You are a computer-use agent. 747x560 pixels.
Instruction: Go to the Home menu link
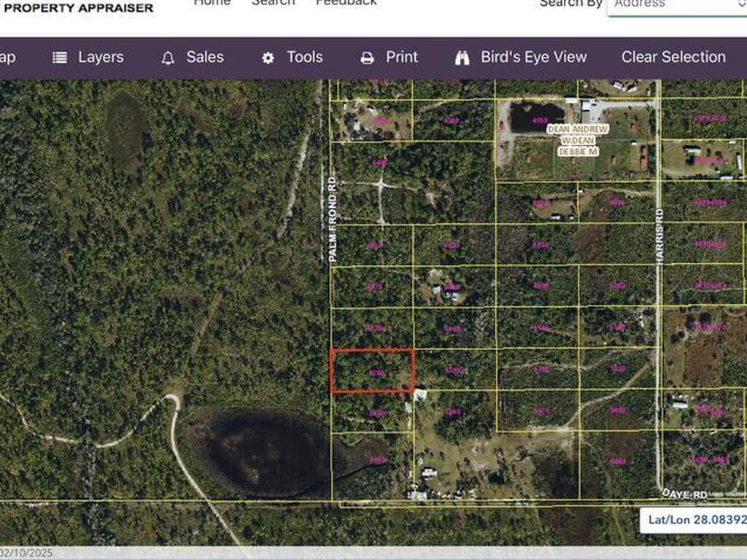click(x=212, y=3)
